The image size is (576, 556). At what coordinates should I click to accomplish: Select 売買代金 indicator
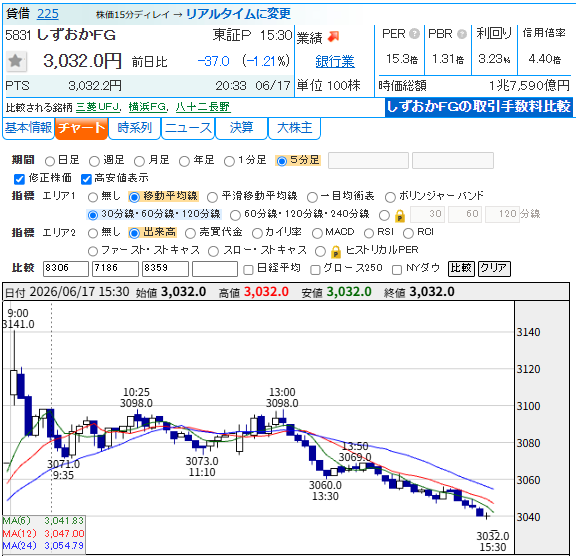(x=190, y=233)
